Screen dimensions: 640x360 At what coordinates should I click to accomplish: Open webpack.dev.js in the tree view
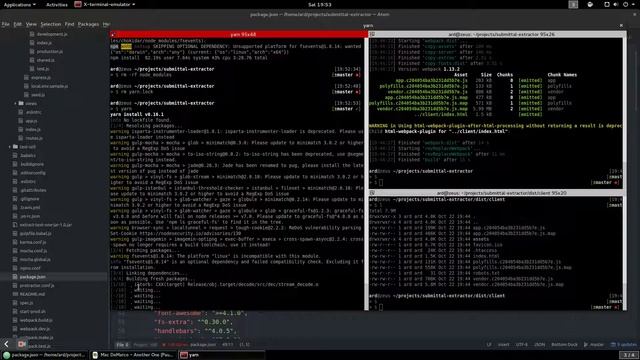[x=35, y=329]
